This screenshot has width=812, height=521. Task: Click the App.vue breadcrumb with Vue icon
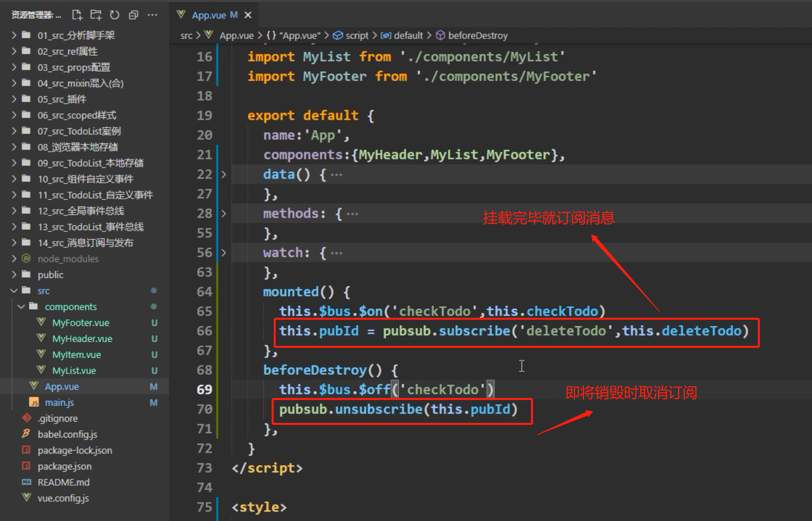pyautogui.click(x=229, y=35)
